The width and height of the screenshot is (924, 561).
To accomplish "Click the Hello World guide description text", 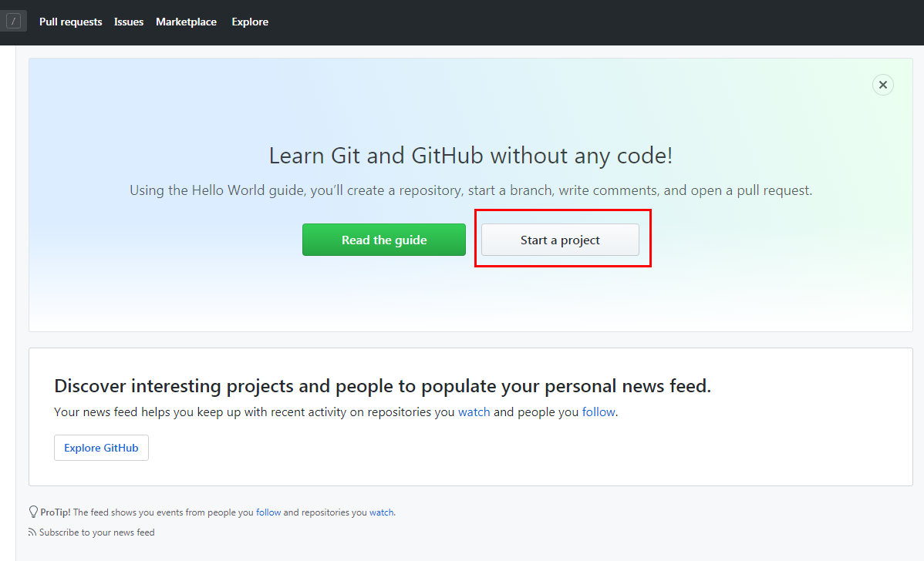I will point(470,191).
